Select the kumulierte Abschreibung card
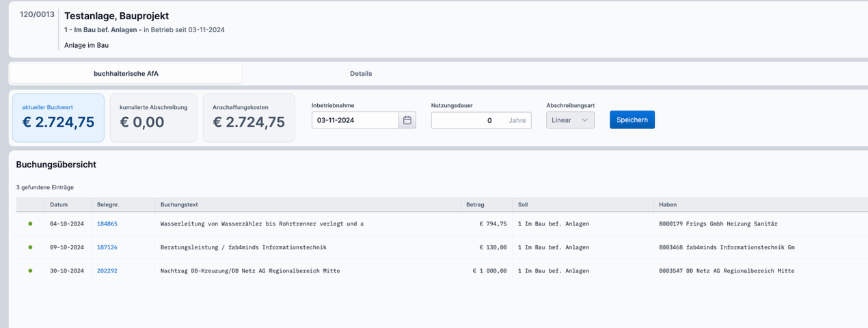The width and height of the screenshot is (868, 328). (153, 118)
